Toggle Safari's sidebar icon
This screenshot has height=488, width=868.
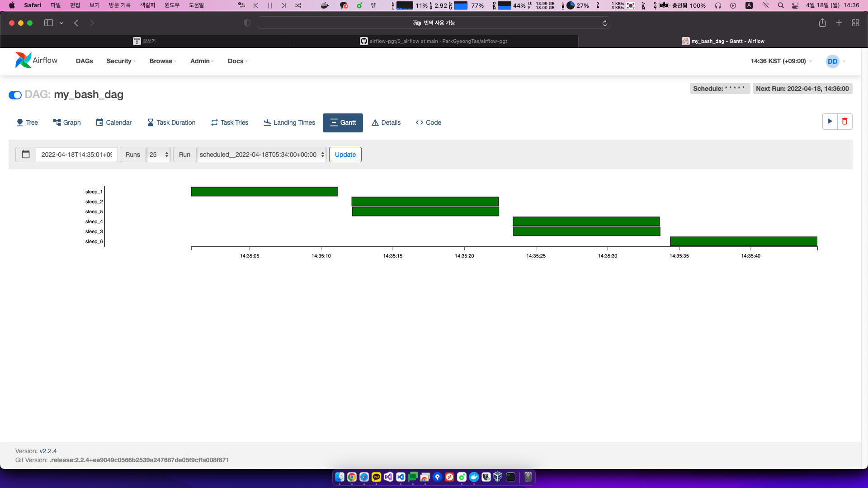coord(48,23)
